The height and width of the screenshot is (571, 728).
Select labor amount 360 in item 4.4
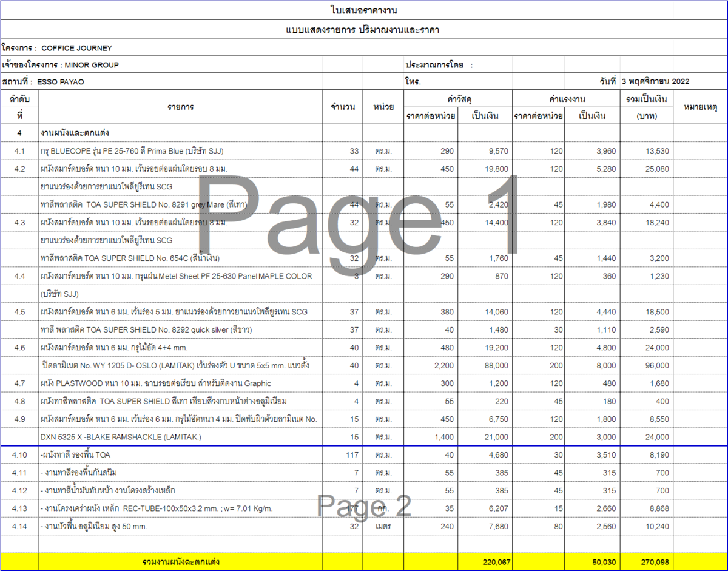(x=608, y=276)
